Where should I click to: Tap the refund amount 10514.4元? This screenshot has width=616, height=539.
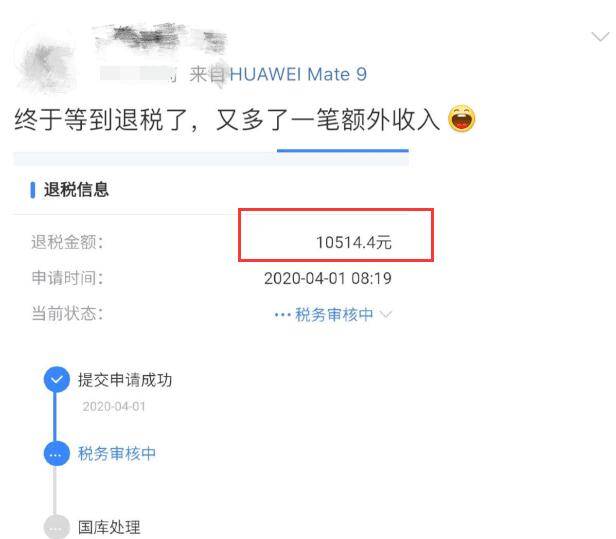pyautogui.click(x=354, y=242)
